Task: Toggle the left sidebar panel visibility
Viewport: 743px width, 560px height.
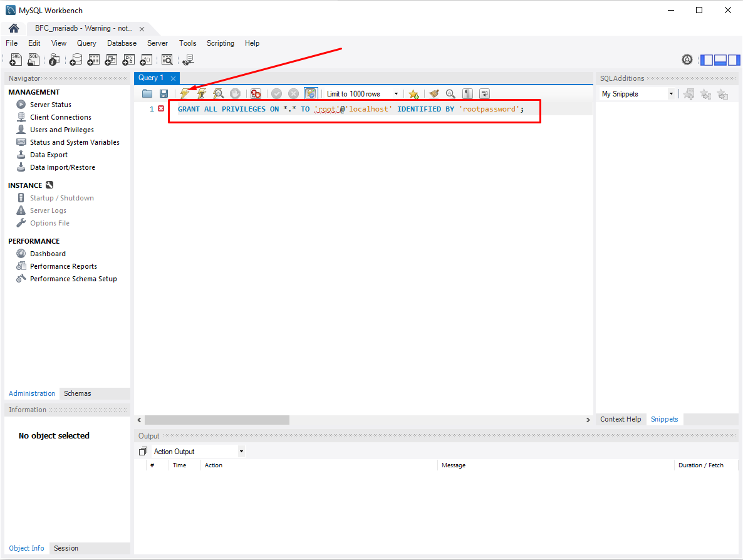Action: (707, 60)
